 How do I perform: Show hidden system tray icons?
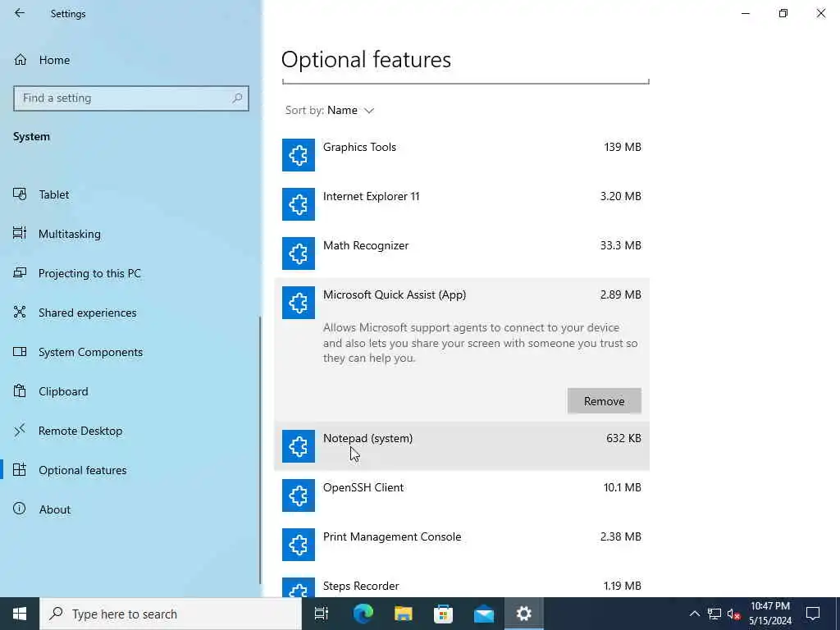click(694, 614)
